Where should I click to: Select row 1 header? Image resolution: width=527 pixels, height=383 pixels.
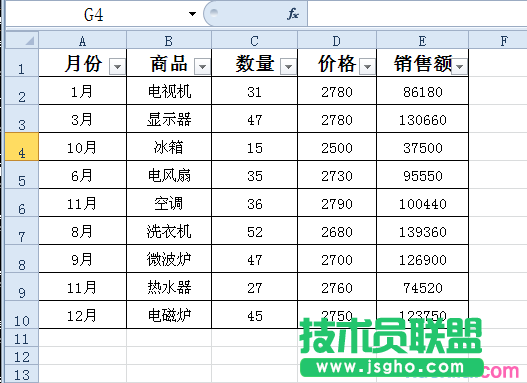coord(22,63)
